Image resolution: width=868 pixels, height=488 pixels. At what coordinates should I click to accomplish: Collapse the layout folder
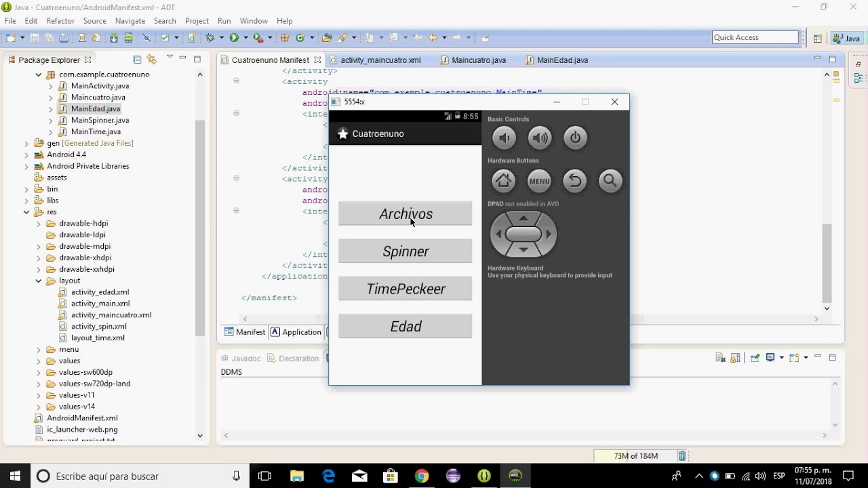pos(39,281)
